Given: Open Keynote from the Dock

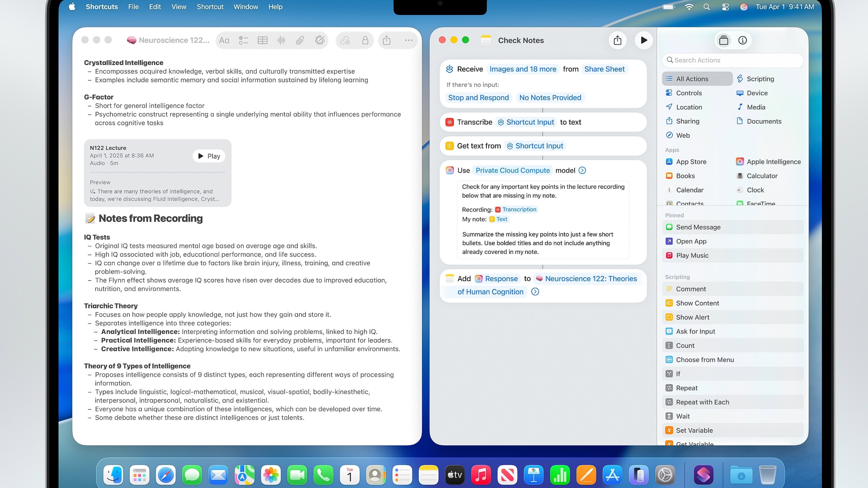Looking at the screenshot, I should coord(534,475).
